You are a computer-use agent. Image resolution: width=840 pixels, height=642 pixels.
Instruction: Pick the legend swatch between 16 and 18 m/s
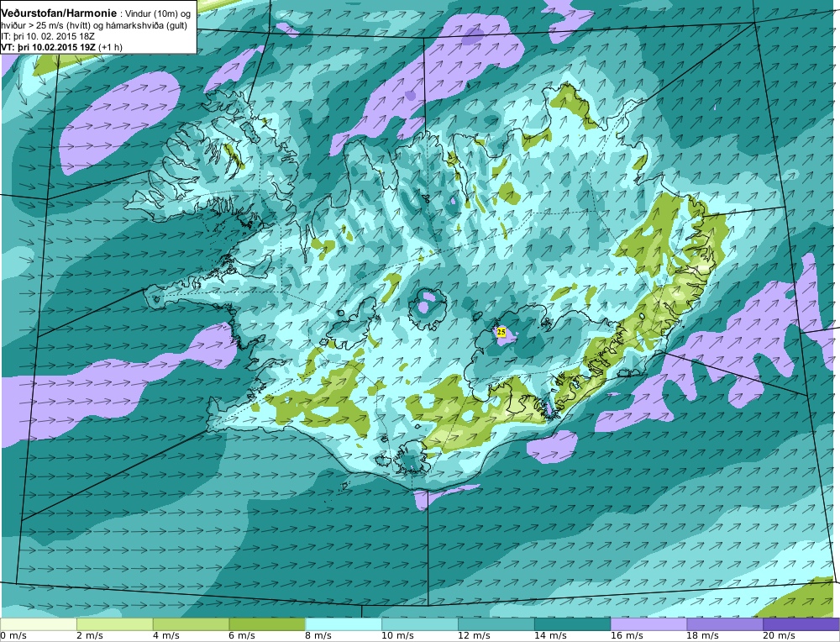pos(648,624)
